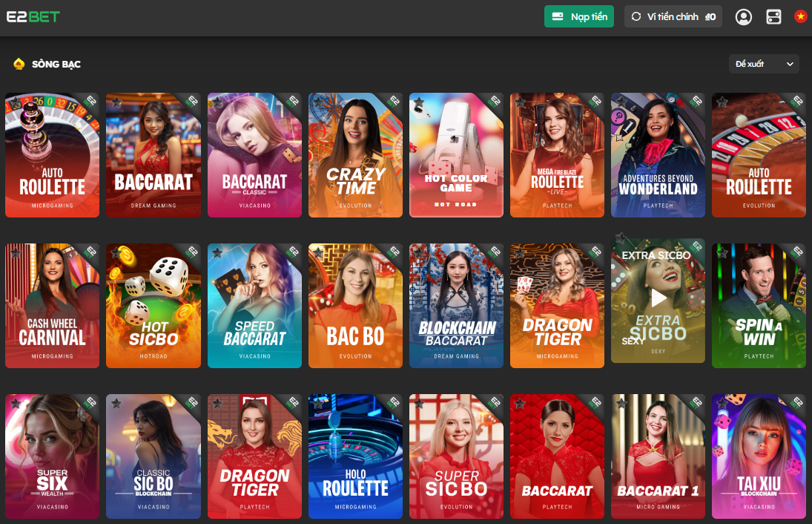Open the Baccarat 1 Micro Gaming card
The width and height of the screenshot is (812, 524).
[x=658, y=456]
